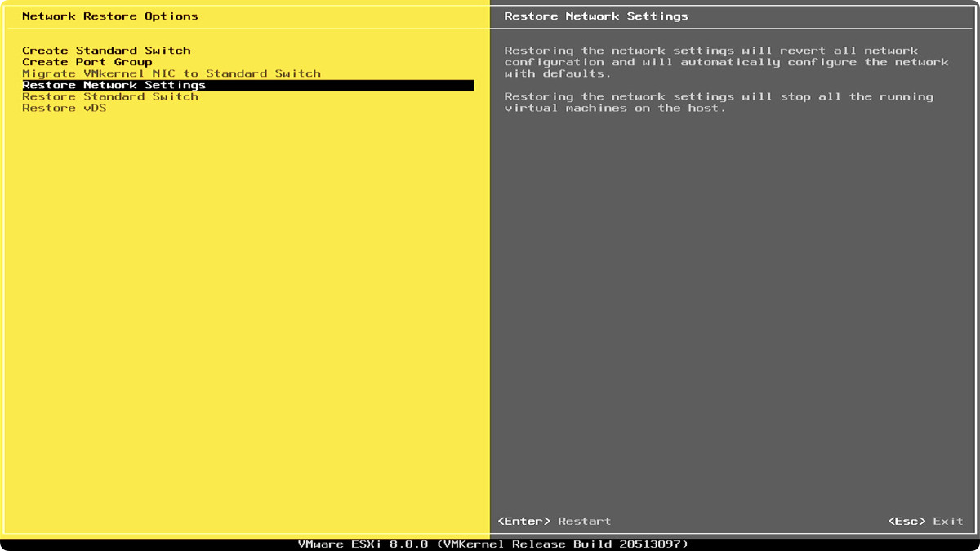Click the Restart action label
The image size is (980, 551).
(x=584, y=521)
